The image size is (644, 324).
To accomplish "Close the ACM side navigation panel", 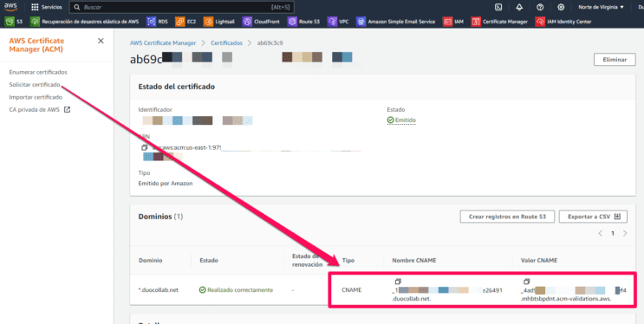I will pyautogui.click(x=101, y=41).
